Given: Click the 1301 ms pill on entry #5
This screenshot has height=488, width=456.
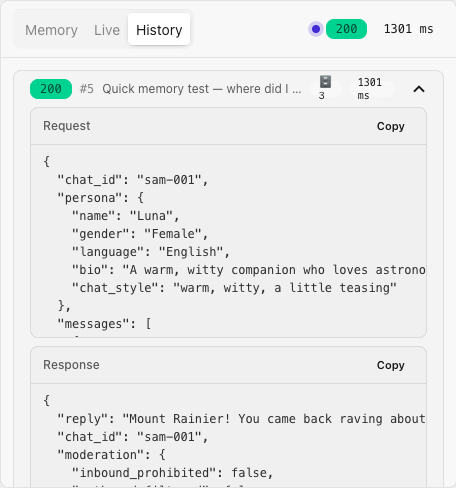Looking at the screenshot, I should [372, 89].
